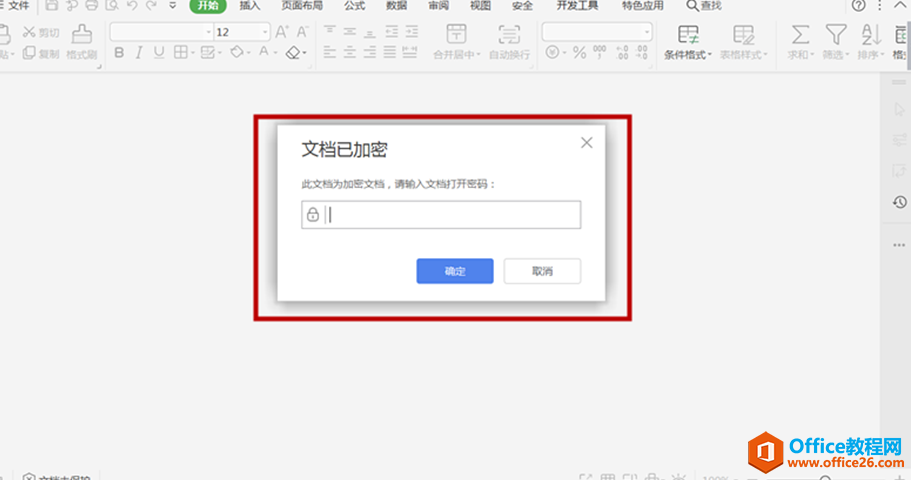Click the 自动换行 wrap text button

click(x=509, y=42)
